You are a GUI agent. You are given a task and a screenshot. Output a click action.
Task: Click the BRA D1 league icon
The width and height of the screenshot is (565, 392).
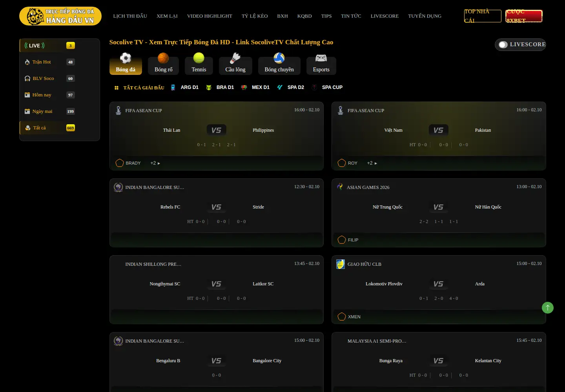tap(209, 87)
